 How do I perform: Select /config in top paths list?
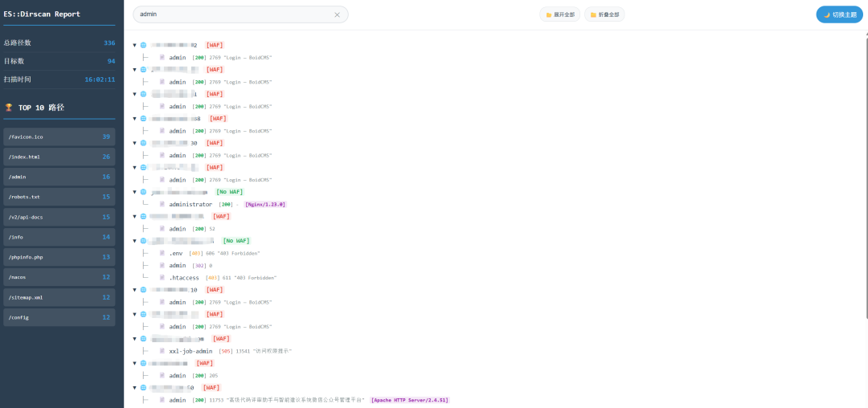click(59, 317)
